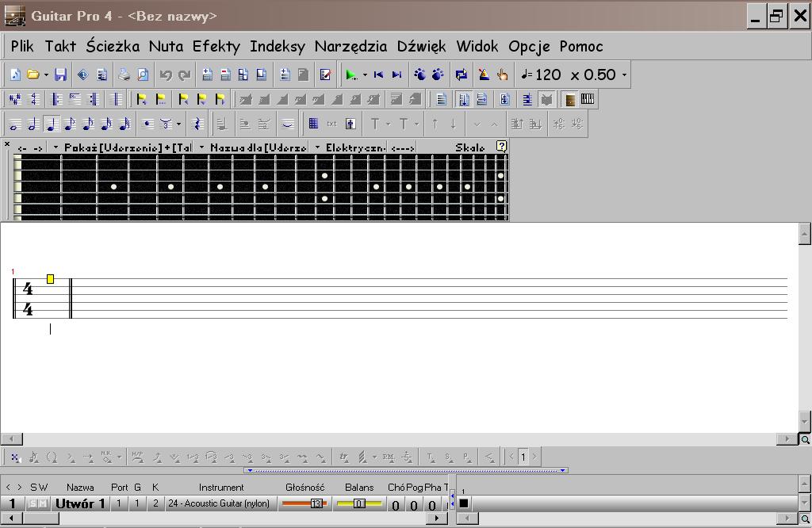The width and height of the screenshot is (812, 528).
Task: Expand the open file dropdown arrow
Action: tap(46, 75)
